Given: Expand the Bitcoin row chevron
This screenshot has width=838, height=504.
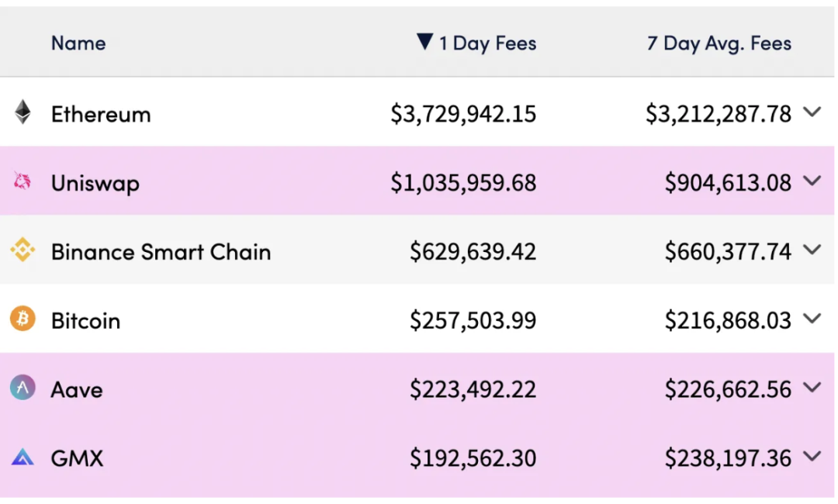Looking at the screenshot, I should pos(812,319).
